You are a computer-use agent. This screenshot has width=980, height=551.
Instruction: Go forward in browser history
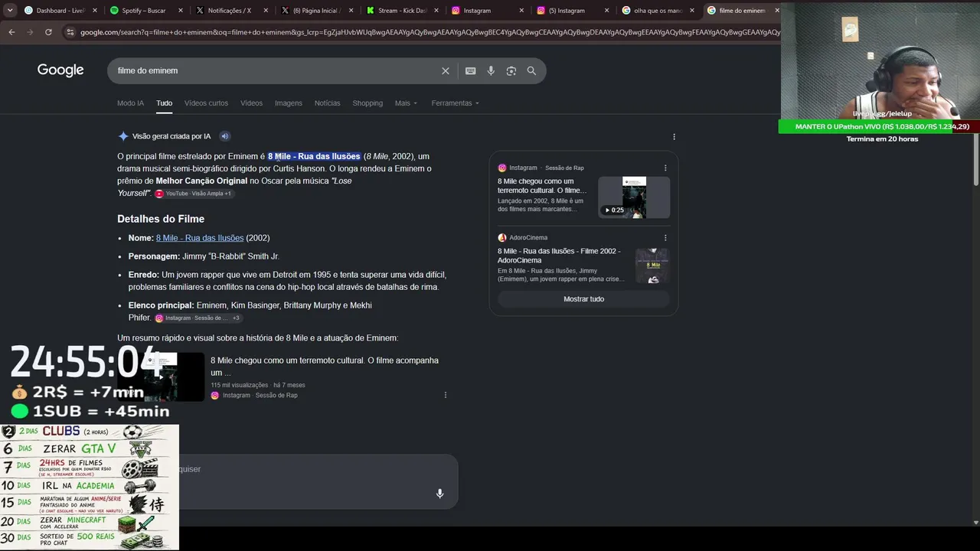30,32
